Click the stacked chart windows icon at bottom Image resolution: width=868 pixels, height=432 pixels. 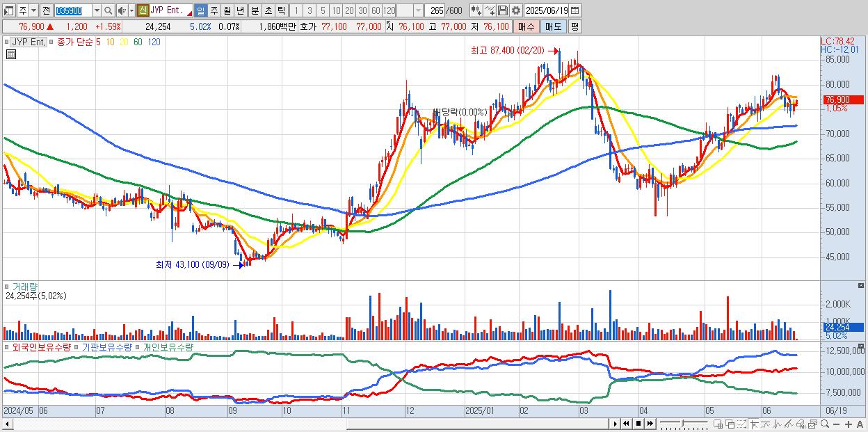click(813, 424)
